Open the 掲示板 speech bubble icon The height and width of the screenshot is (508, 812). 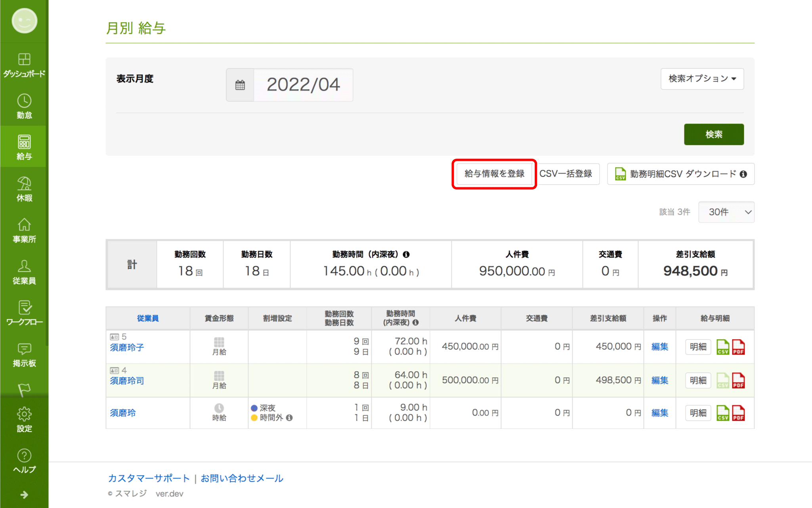[x=24, y=349]
